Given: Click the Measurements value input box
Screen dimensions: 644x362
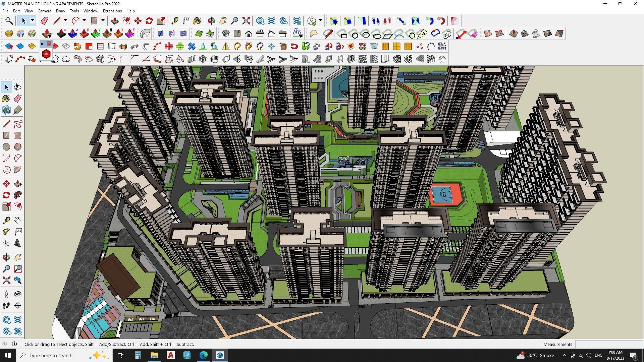Looking at the screenshot, I should pos(608,344).
